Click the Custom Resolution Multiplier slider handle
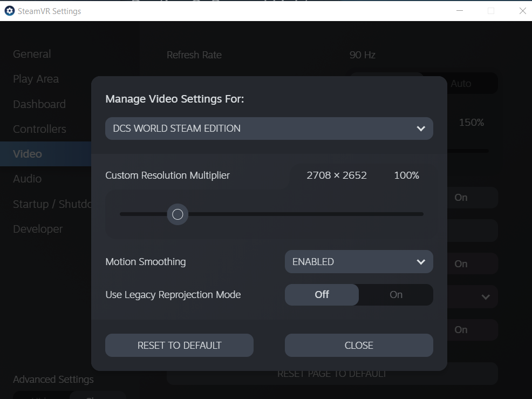Image resolution: width=532 pixels, height=399 pixels. click(x=178, y=214)
